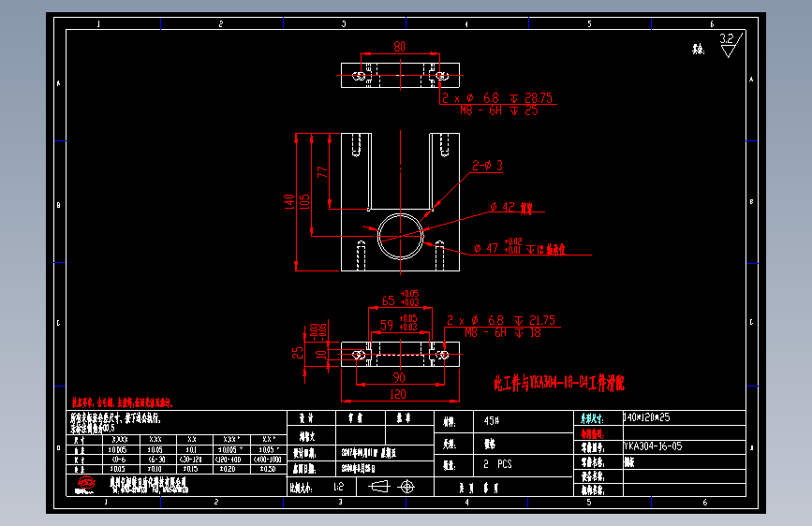Click the crosshair circle projection symbol
Screen dimensions: 812x526
coord(407,487)
